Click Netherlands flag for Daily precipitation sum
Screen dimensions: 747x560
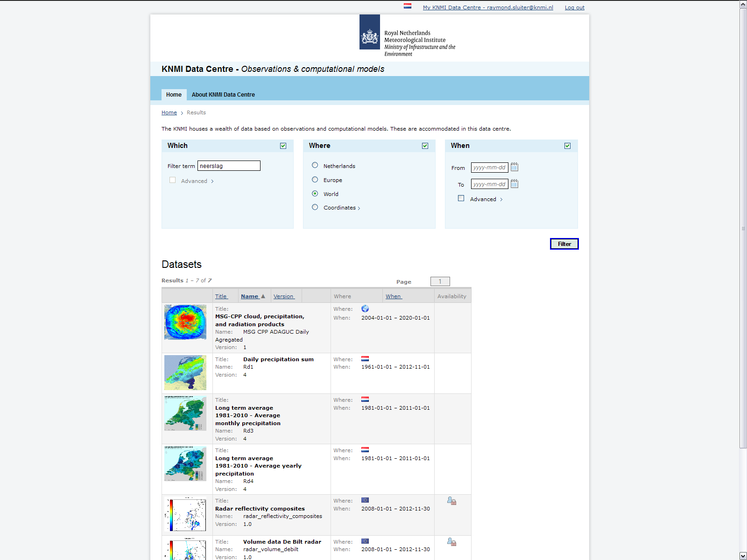pos(365,359)
